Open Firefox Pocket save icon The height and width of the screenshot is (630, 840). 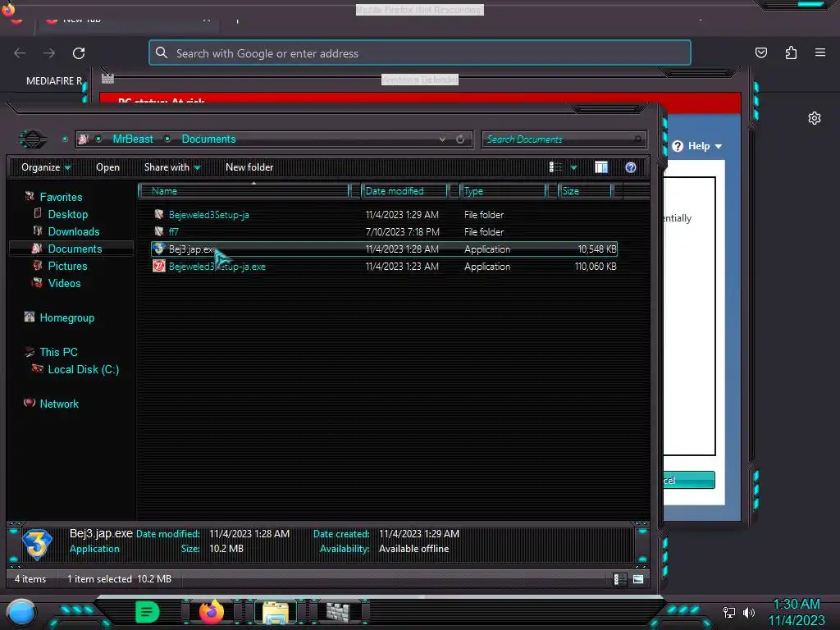click(760, 52)
